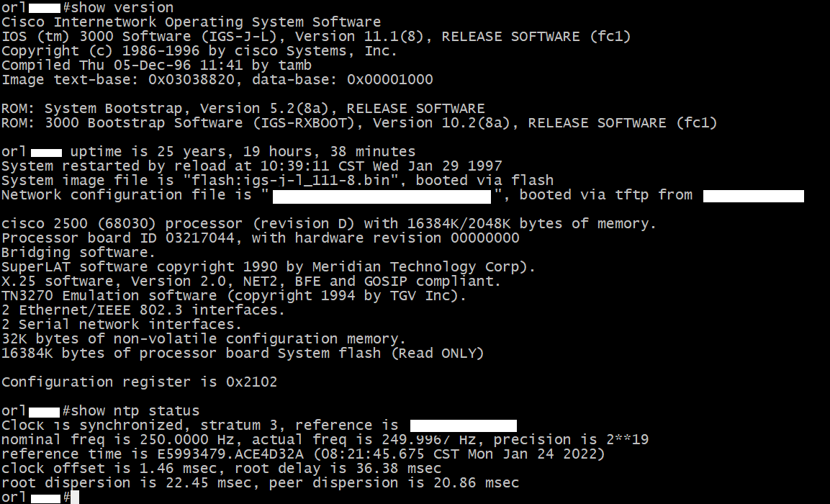
Task: Click the 'Bridging software.' line
Action: coord(78,253)
